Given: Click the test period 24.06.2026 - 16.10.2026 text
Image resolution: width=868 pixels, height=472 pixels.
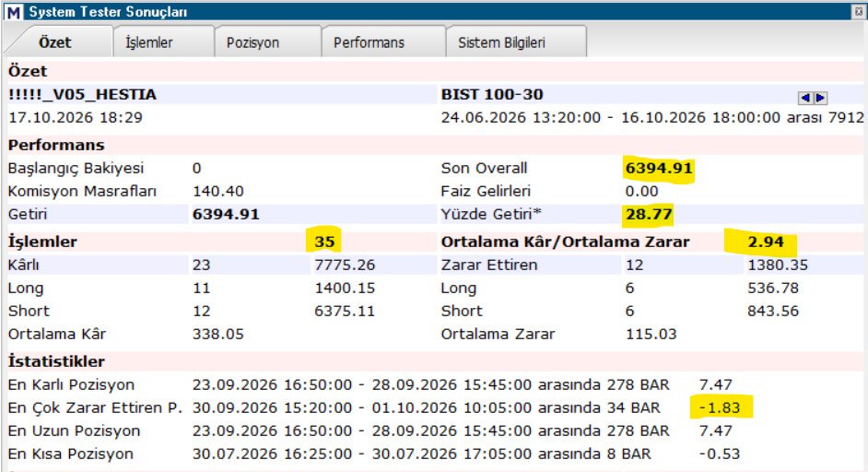Looking at the screenshot, I should click(652, 117).
